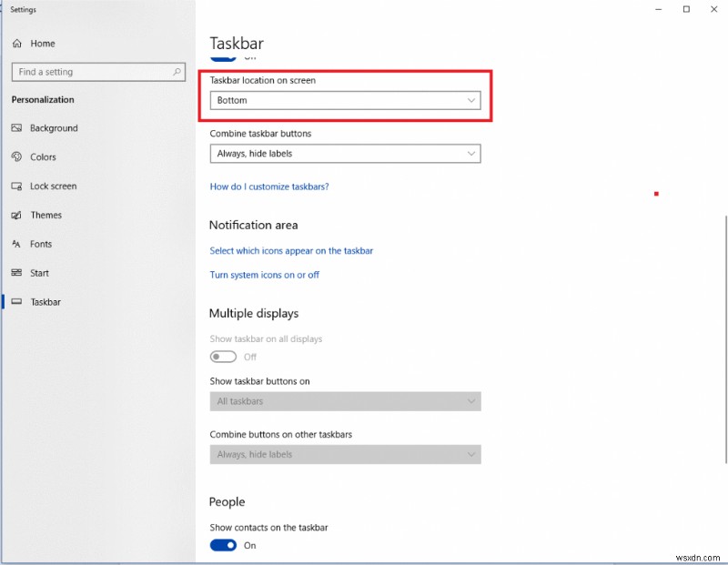Click inside the Find a setting search field
The width and height of the screenshot is (728, 565).
[x=91, y=71]
